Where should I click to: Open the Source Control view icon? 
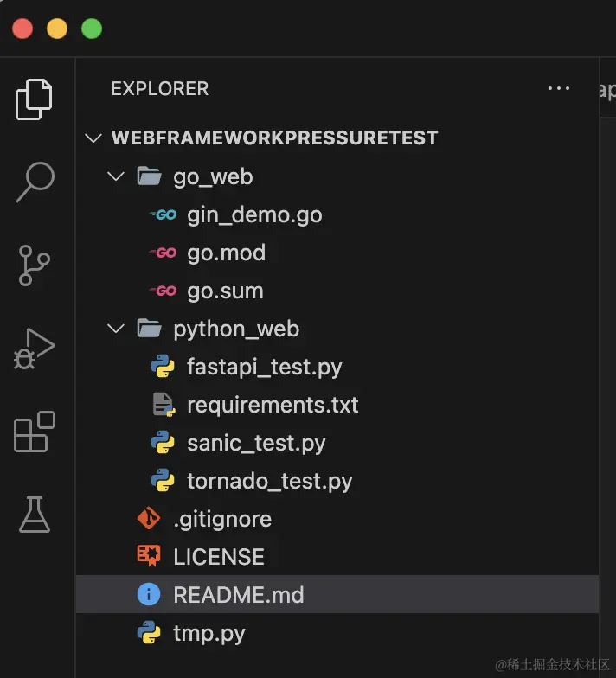pyautogui.click(x=35, y=265)
